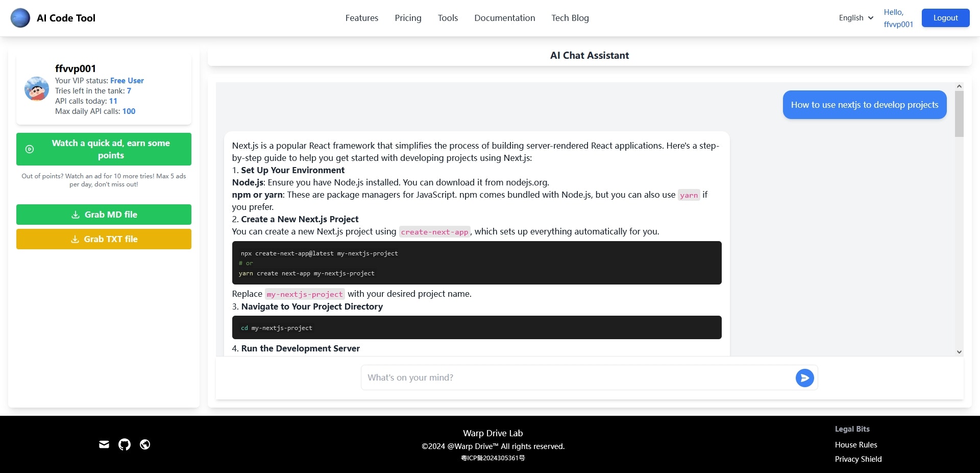Click the 'Max daily API calls: 100' text
This screenshot has width=980, height=473.
click(x=95, y=111)
